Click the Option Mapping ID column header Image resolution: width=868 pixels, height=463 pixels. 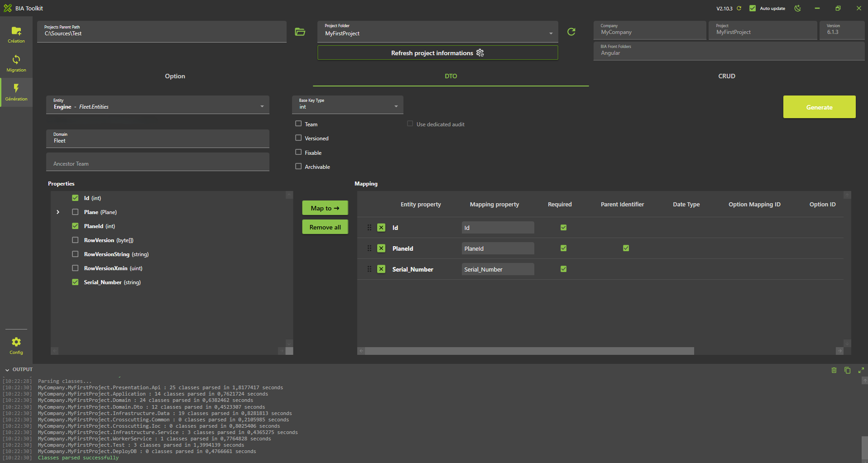754,204
